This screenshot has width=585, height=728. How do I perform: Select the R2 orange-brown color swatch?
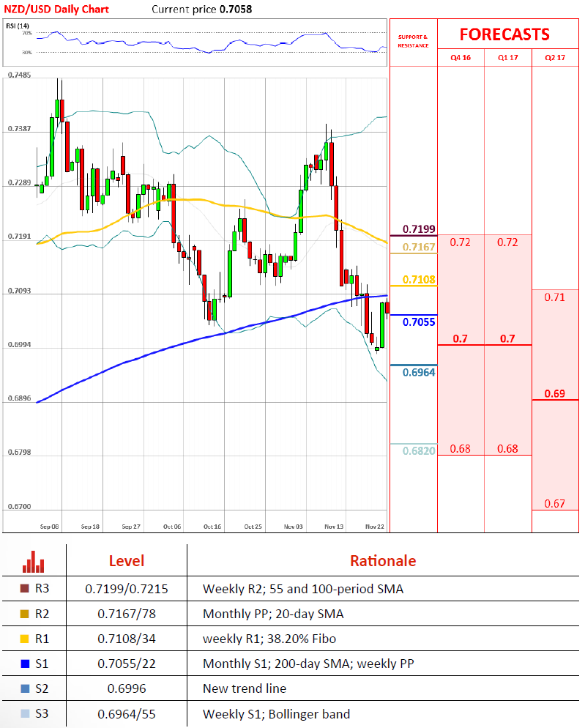[x=25, y=614]
